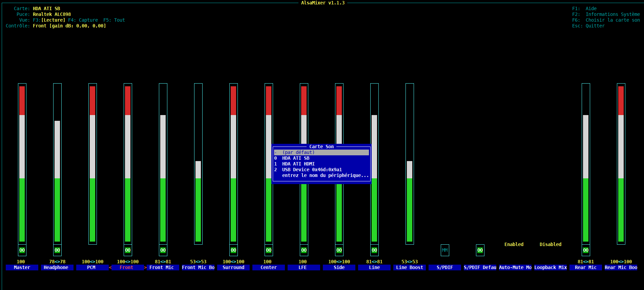
Task: Click entrez le nom du périphérique option
Action: click(325, 175)
